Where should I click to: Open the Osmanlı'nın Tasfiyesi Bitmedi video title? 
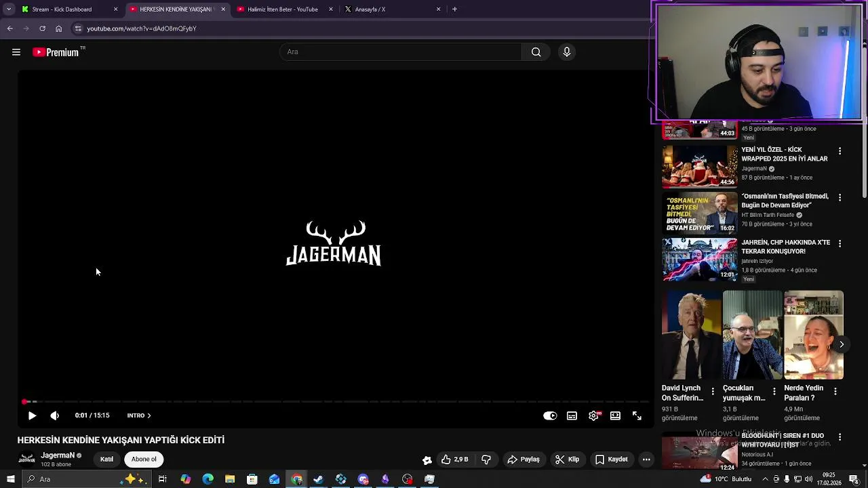[x=785, y=201]
